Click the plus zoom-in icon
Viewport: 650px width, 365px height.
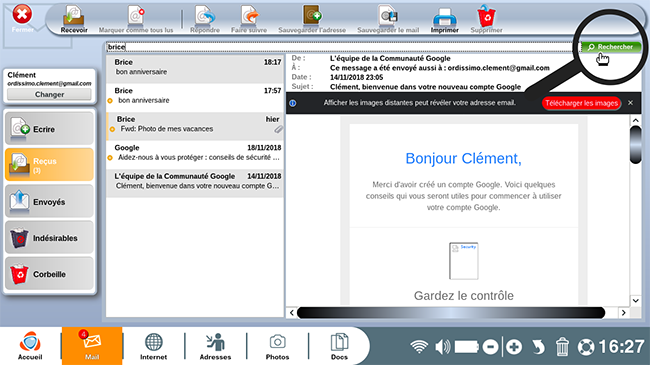514,347
